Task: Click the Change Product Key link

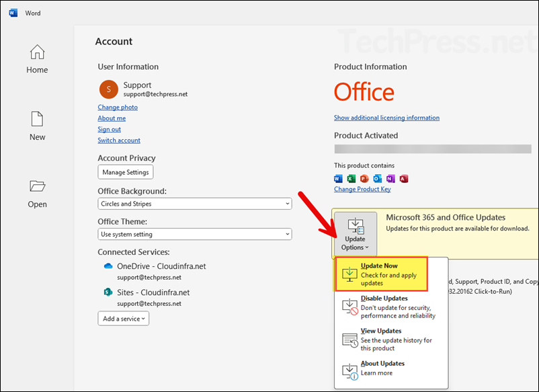Action: coord(362,189)
